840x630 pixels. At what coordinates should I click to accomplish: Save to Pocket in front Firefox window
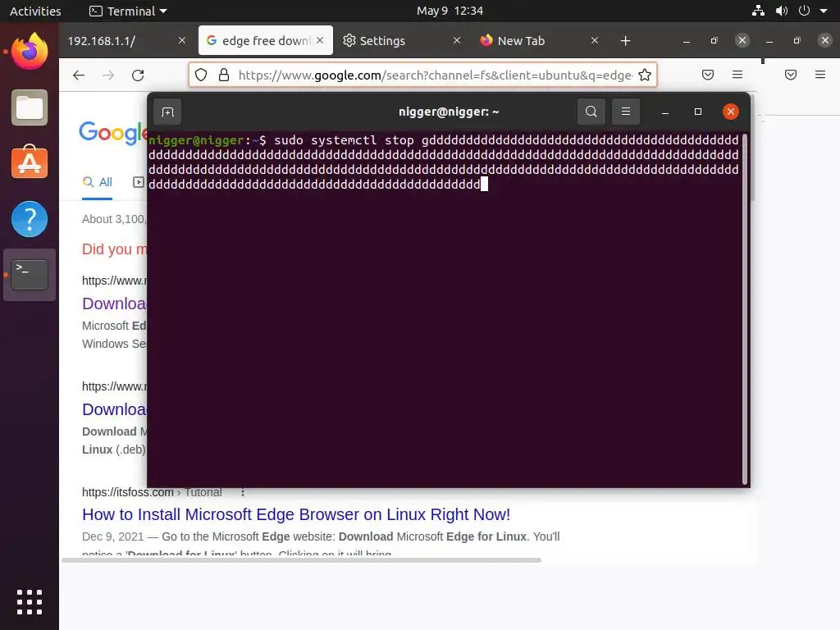click(x=708, y=75)
